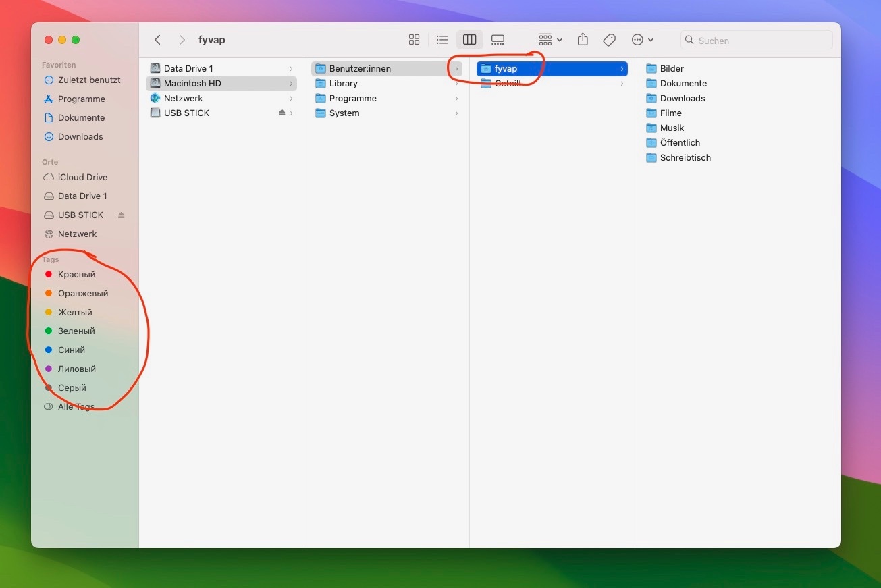Select Data Drive 1 in the sidebar
The image size is (881, 588).
pyautogui.click(x=82, y=196)
